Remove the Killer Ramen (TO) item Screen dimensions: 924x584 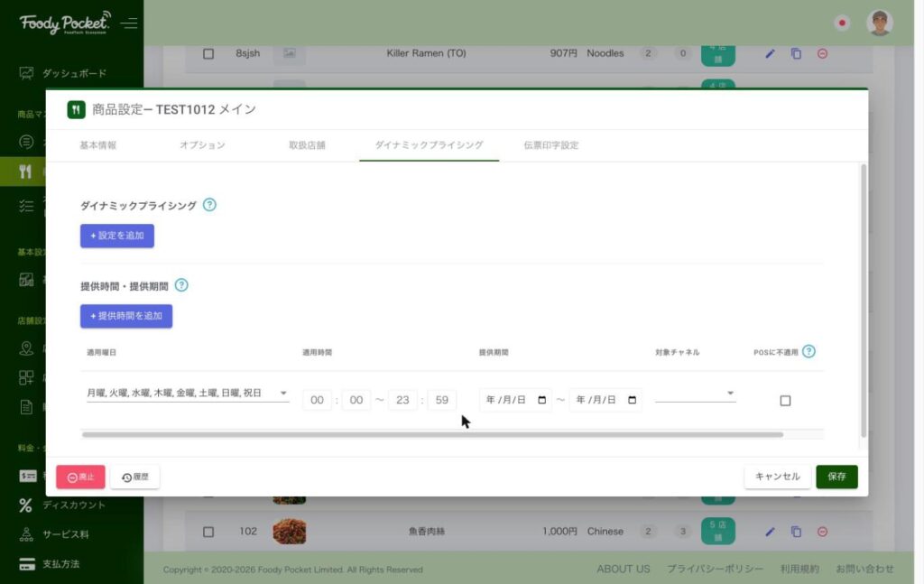coord(823,53)
